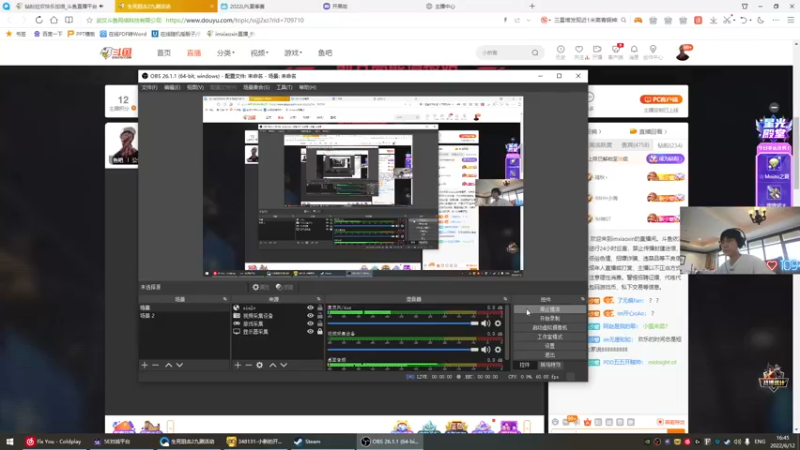Bookmark the page with the star icon
Image resolution: width=800 pixels, height=450 pixels.
89,20
